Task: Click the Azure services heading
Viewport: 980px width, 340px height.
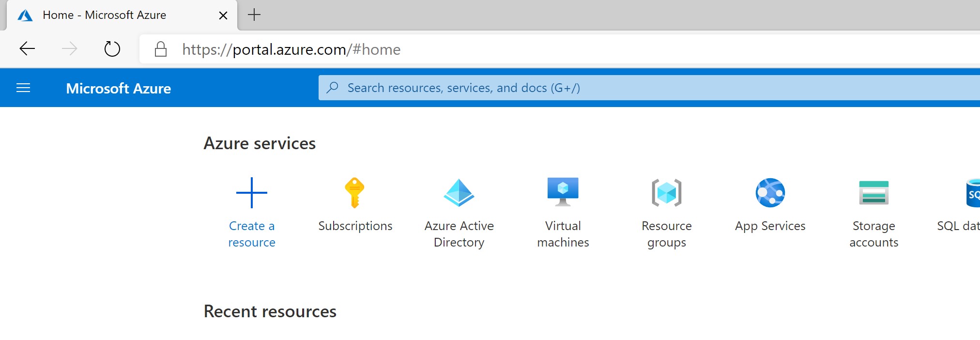Action: pyautogui.click(x=260, y=143)
